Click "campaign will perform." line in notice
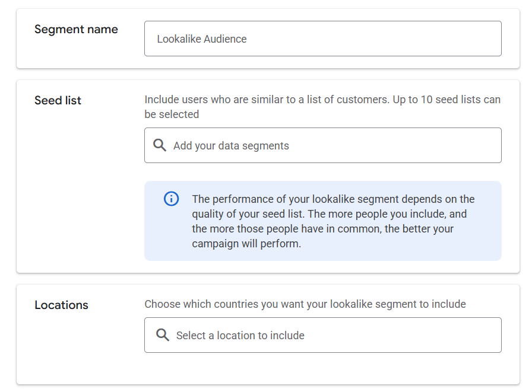This screenshot has width=532, height=392. tap(246, 244)
